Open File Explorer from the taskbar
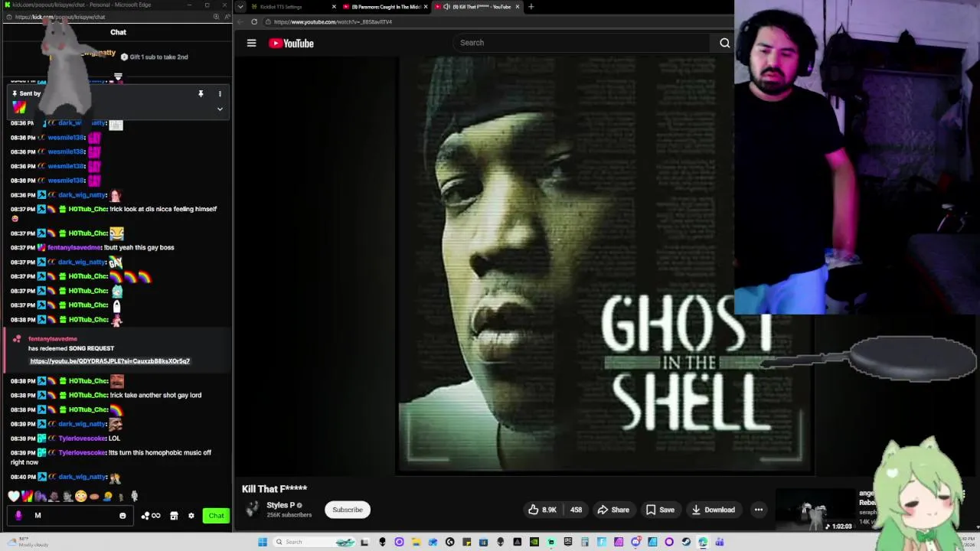 coord(416,542)
